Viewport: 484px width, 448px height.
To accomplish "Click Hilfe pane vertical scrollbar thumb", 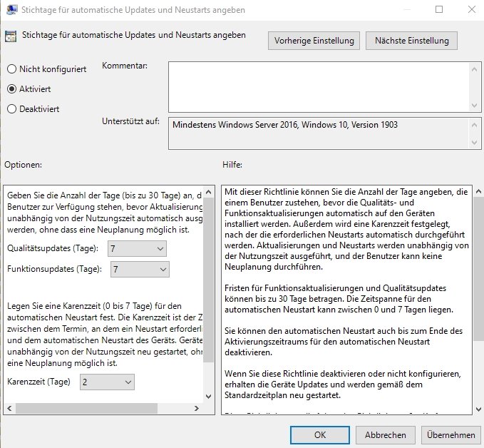I will [479, 268].
